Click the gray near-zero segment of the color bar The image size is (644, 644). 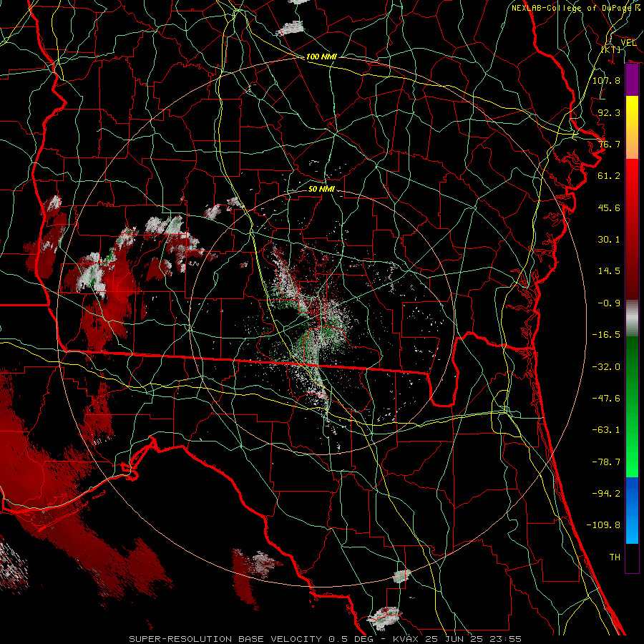[x=632, y=318]
